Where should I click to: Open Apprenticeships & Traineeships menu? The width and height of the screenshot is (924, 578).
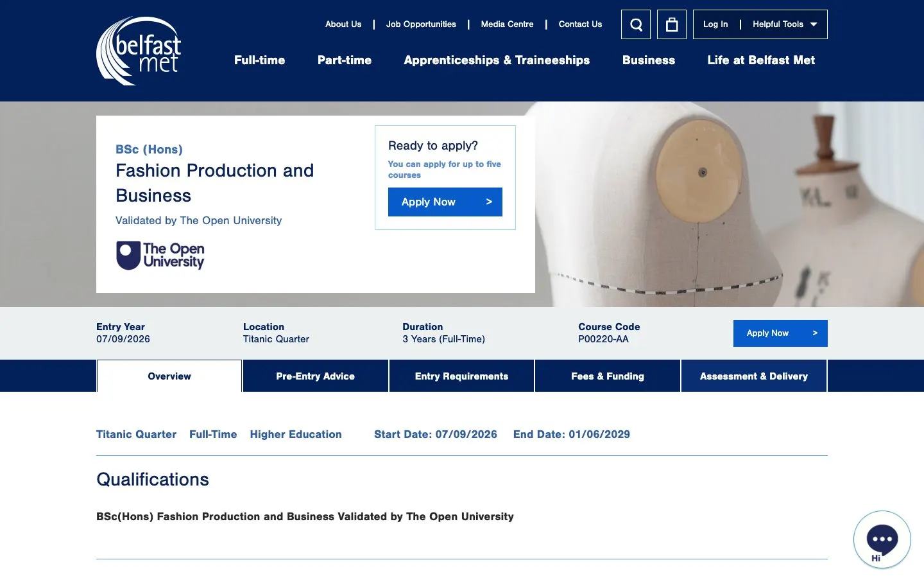[497, 60]
